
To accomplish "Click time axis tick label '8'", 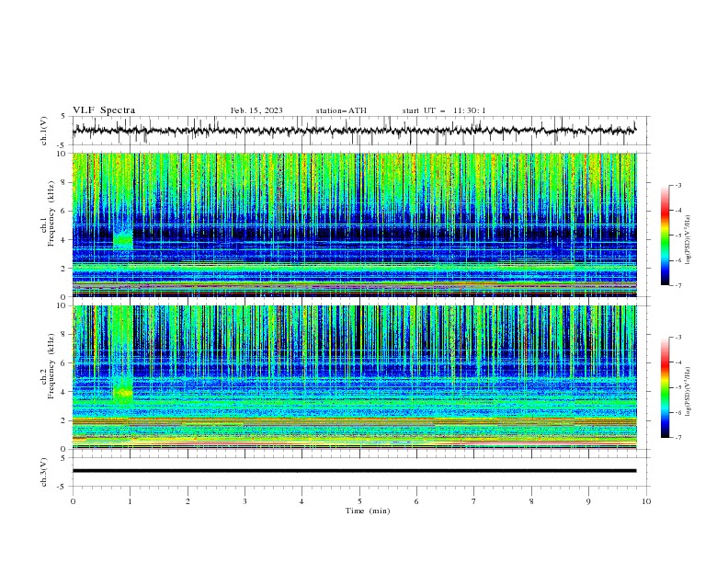I will point(531,501).
